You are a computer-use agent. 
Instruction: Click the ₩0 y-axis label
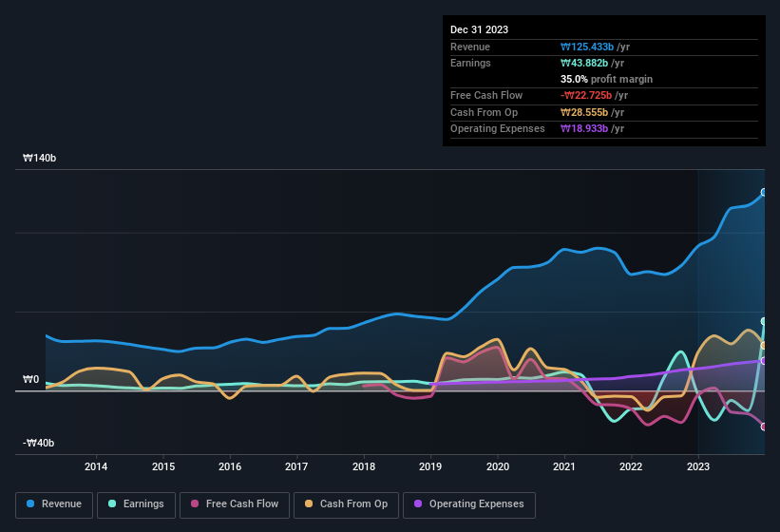[x=30, y=379]
